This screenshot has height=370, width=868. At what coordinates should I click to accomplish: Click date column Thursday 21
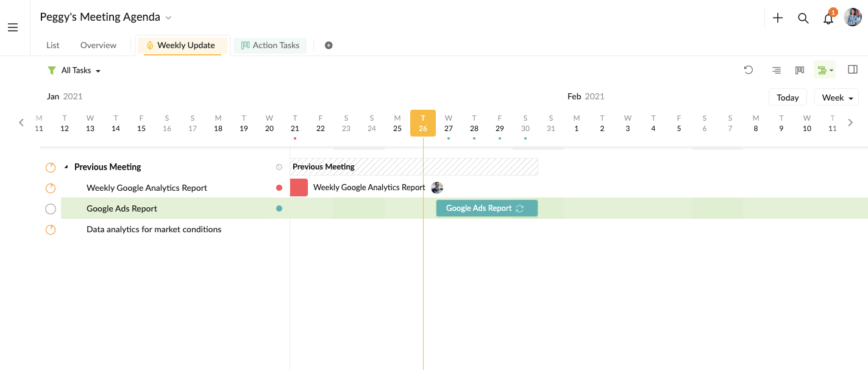[x=295, y=123]
